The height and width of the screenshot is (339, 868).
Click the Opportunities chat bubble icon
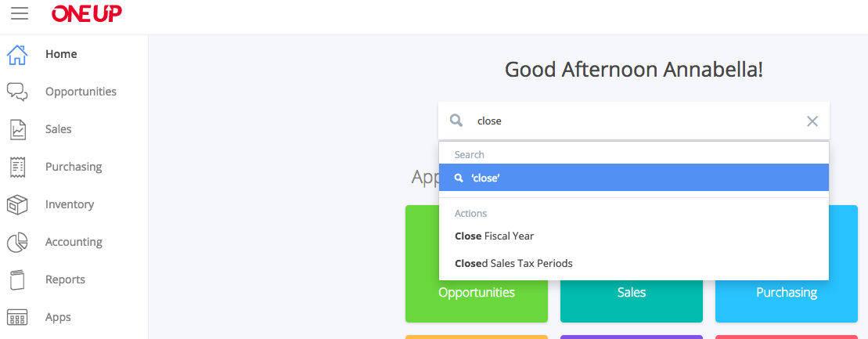pyautogui.click(x=17, y=92)
